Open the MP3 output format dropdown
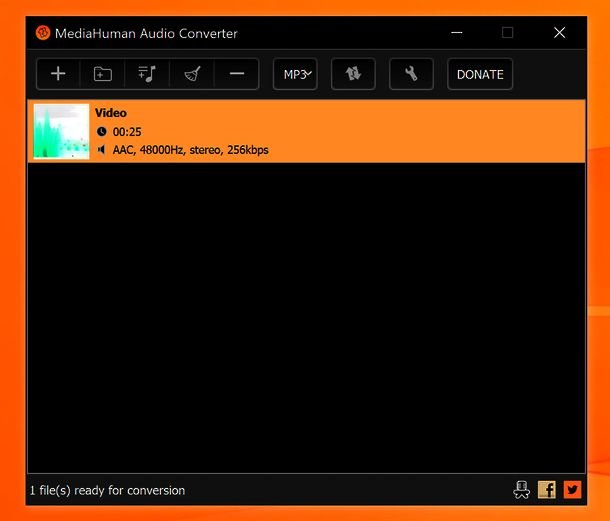 pyautogui.click(x=295, y=74)
